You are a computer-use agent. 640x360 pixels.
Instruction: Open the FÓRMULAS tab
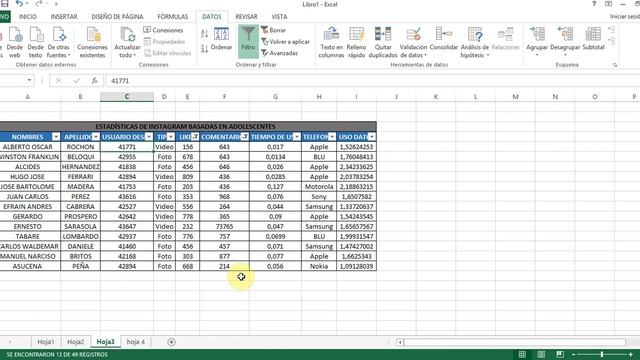click(x=173, y=17)
